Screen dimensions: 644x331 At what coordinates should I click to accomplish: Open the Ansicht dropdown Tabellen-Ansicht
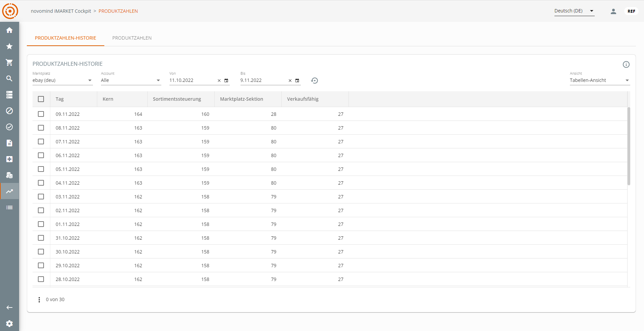pyautogui.click(x=599, y=81)
